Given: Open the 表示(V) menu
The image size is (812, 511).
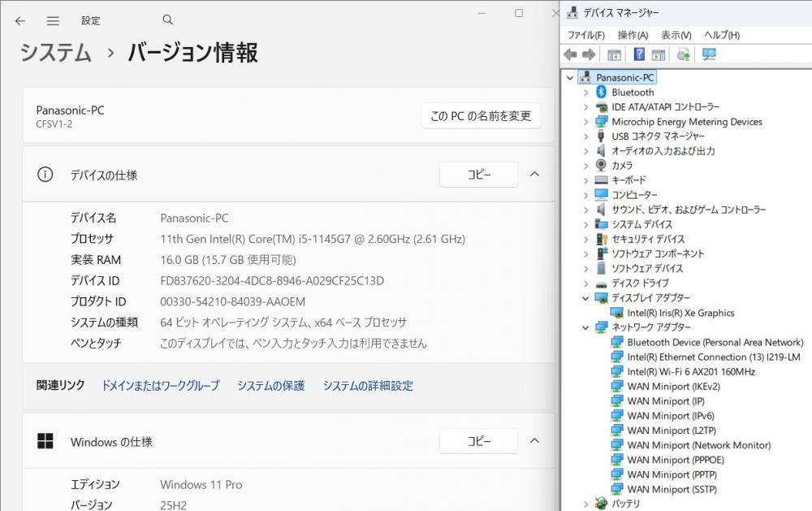Looking at the screenshot, I should (676, 35).
